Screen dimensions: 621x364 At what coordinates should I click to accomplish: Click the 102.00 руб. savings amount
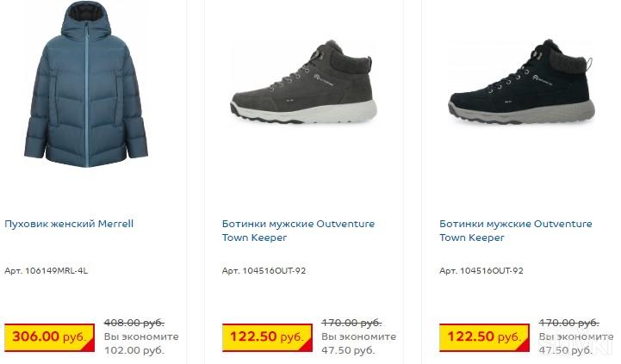point(134,350)
